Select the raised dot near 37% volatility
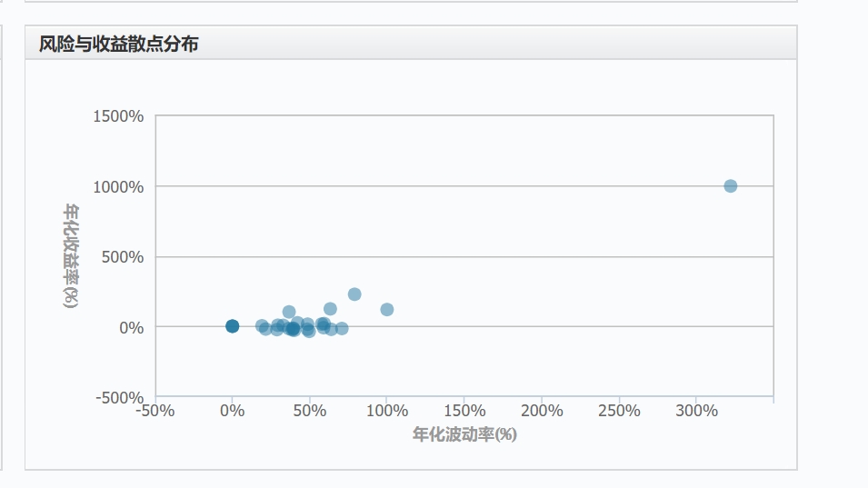 point(289,312)
